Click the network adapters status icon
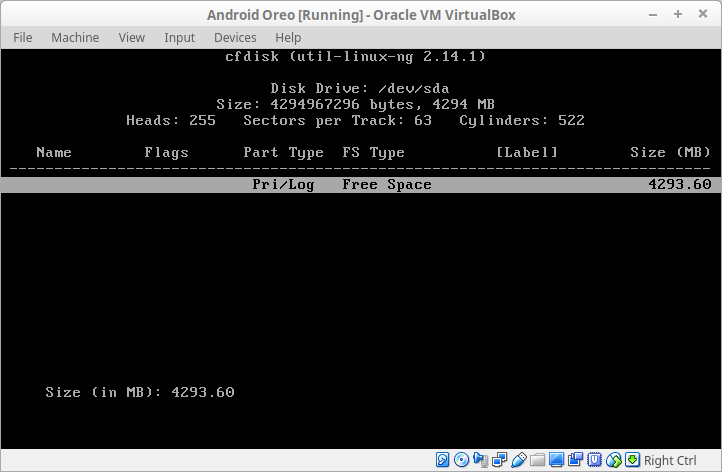 [x=500, y=460]
